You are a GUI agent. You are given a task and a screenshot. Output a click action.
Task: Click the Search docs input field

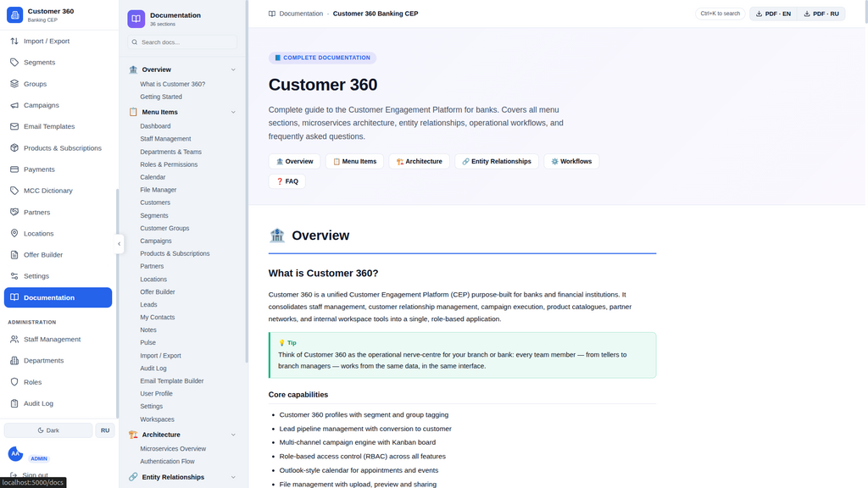pyautogui.click(x=182, y=42)
